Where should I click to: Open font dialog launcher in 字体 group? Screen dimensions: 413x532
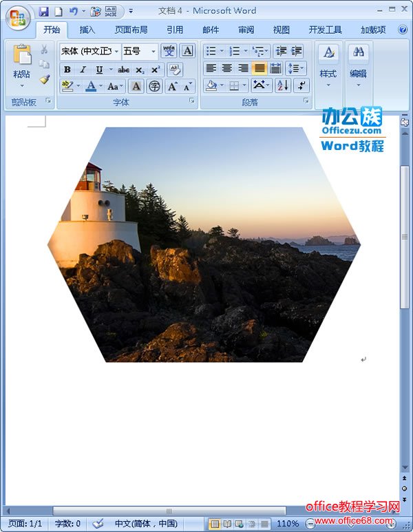point(192,100)
